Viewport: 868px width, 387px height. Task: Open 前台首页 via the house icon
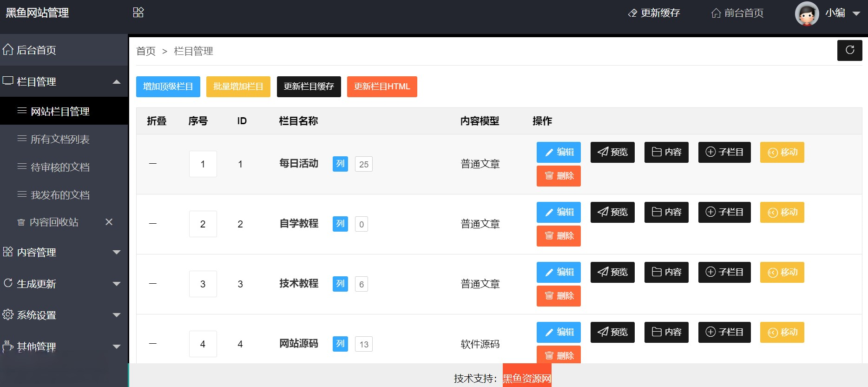pos(716,13)
